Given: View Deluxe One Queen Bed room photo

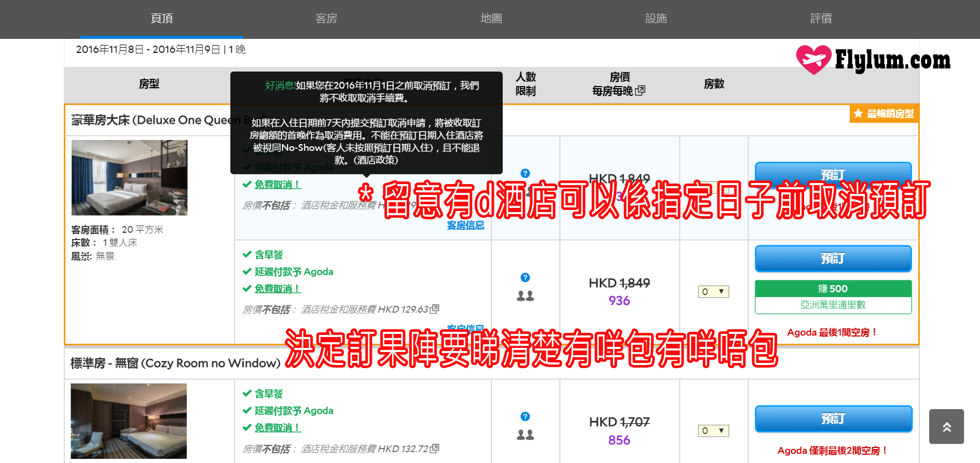Looking at the screenshot, I should 129,177.
